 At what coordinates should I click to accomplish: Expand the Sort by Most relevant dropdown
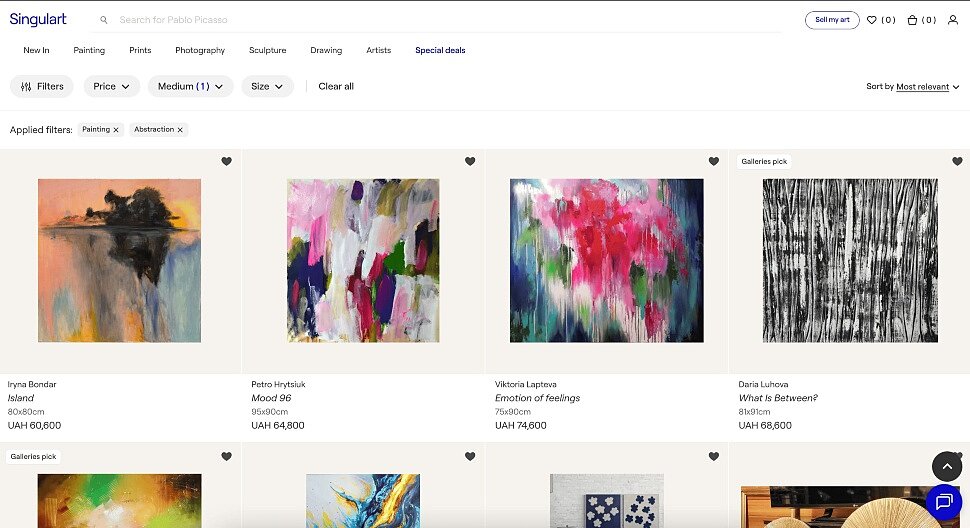tap(927, 87)
